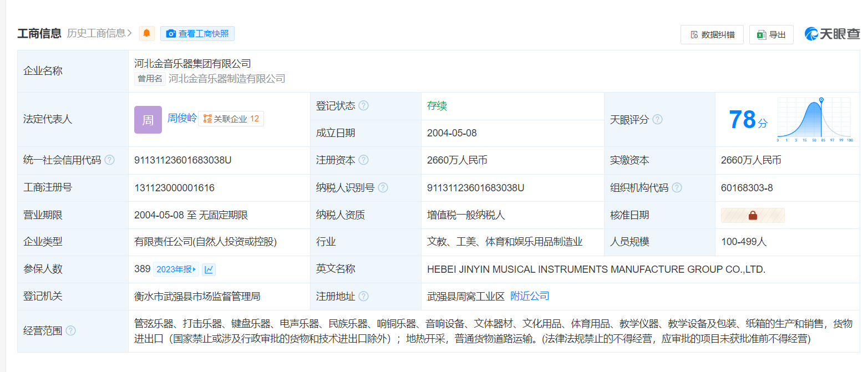
Task: Click the 工商注册号 label cell
Action: click(x=73, y=187)
